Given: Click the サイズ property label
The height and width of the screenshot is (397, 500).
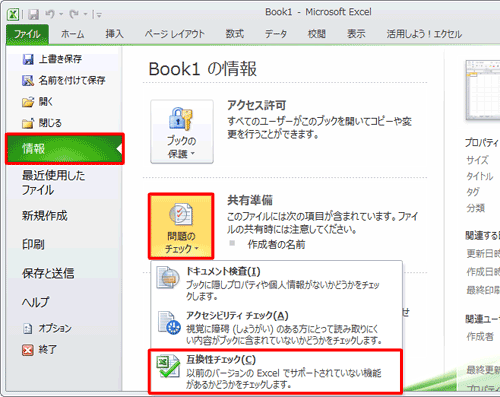Looking at the screenshot, I should [x=477, y=160].
